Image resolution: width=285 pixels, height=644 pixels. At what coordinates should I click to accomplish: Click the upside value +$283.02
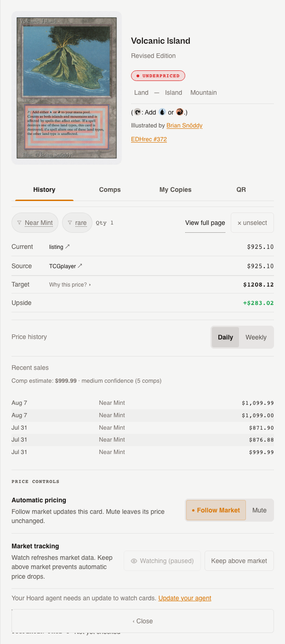click(258, 303)
